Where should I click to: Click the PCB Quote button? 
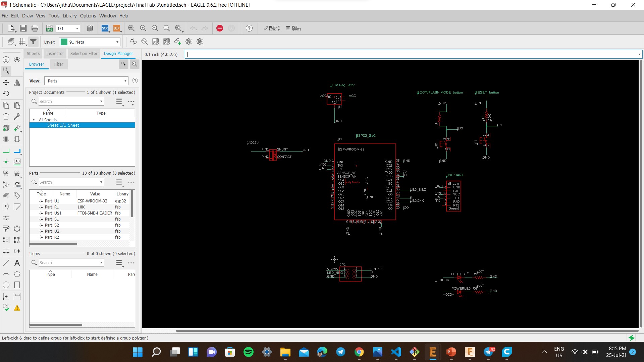pyautogui.click(x=294, y=28)
